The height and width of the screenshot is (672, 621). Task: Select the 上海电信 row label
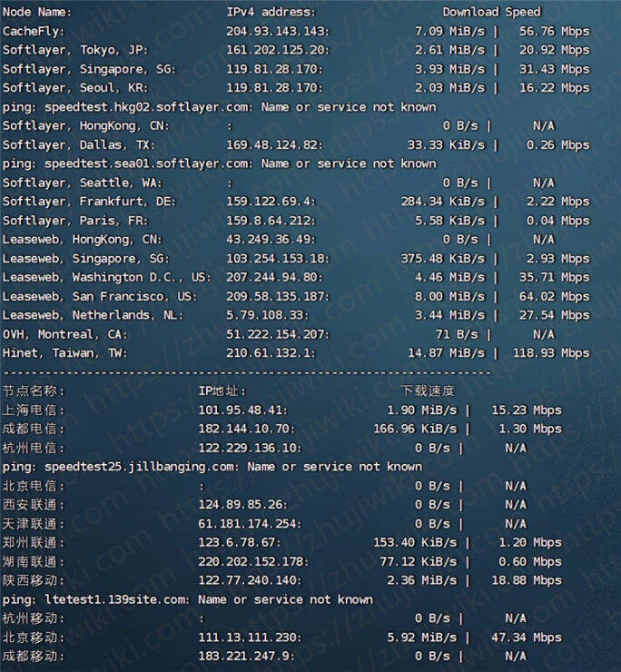34,410
